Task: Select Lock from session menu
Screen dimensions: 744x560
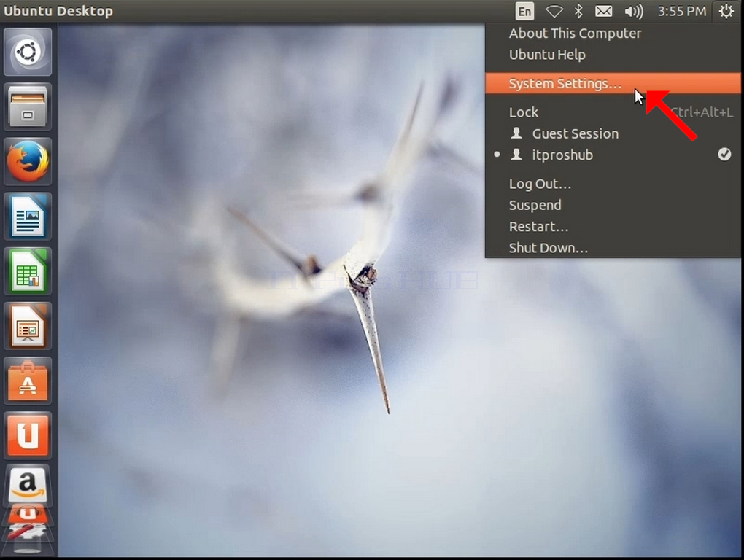Action: point(613,112)
